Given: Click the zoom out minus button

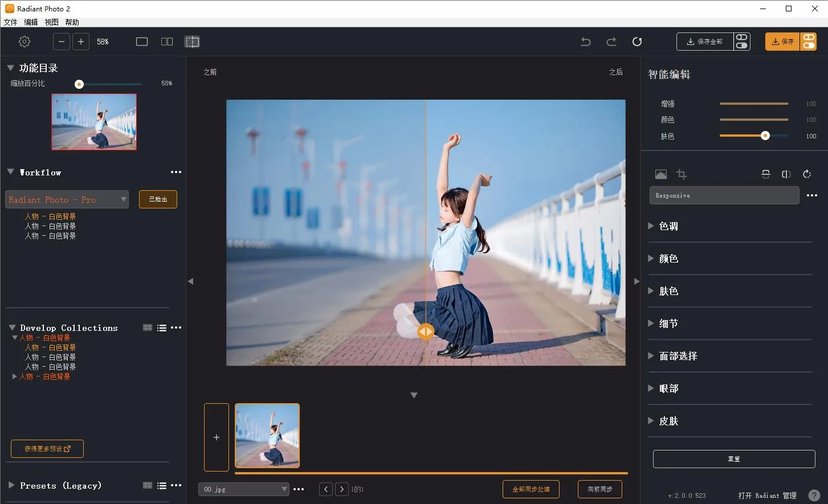Looking at the screenshot, I should click(62, 42).
